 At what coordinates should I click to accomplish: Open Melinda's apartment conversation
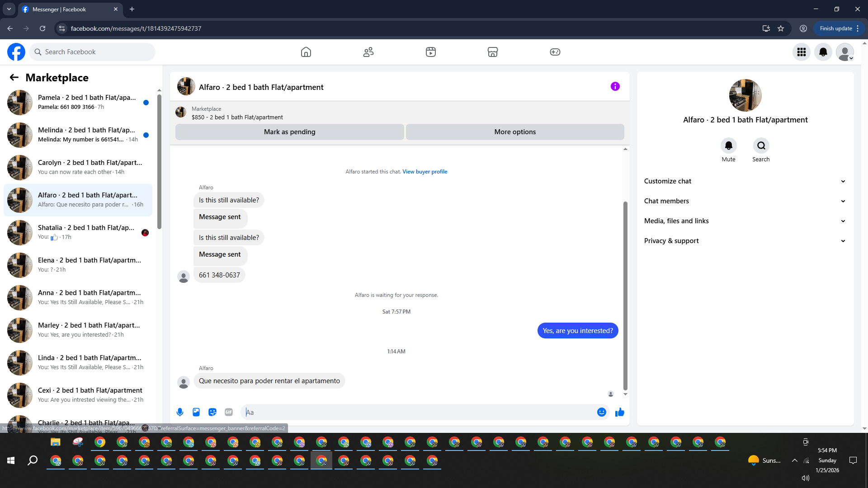78,135
